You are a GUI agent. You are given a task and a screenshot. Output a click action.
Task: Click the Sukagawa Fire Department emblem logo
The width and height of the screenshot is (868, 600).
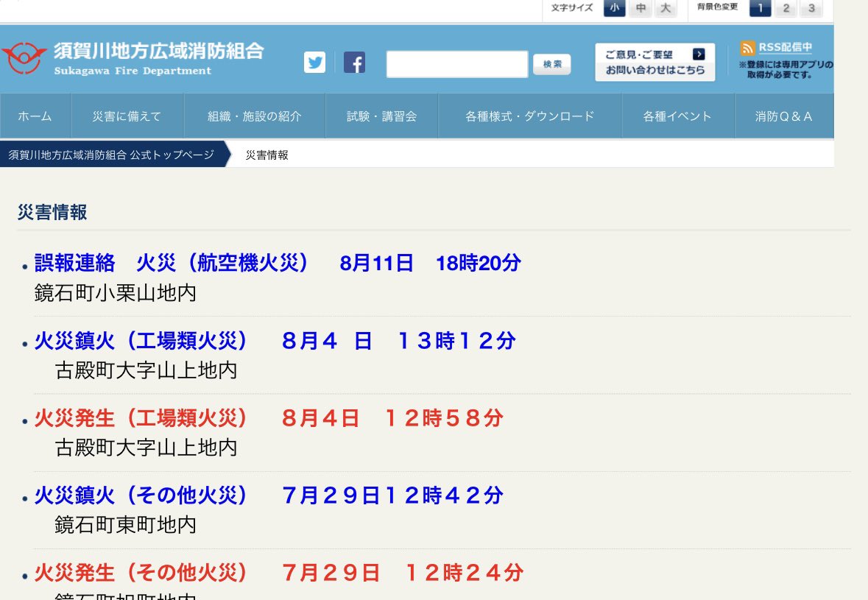24,58
